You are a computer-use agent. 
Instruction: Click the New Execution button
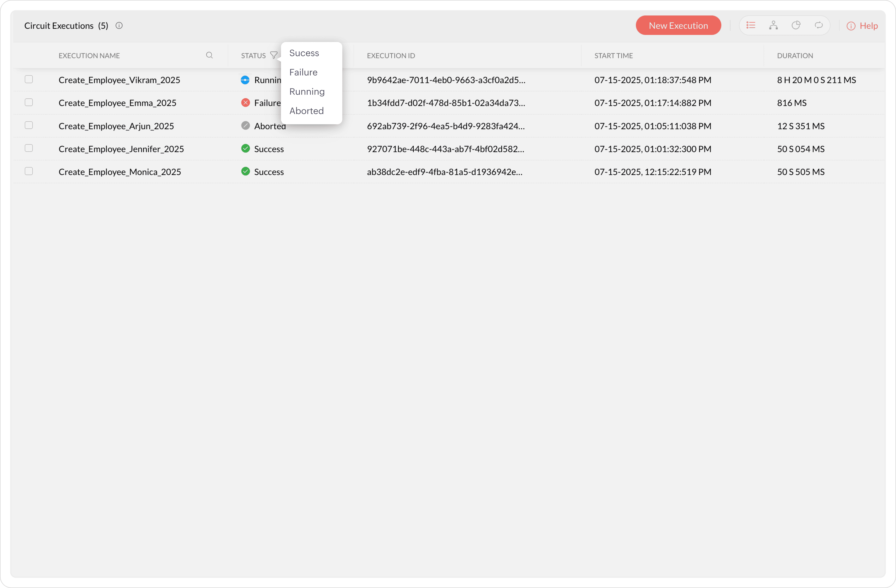click(678, 26)
